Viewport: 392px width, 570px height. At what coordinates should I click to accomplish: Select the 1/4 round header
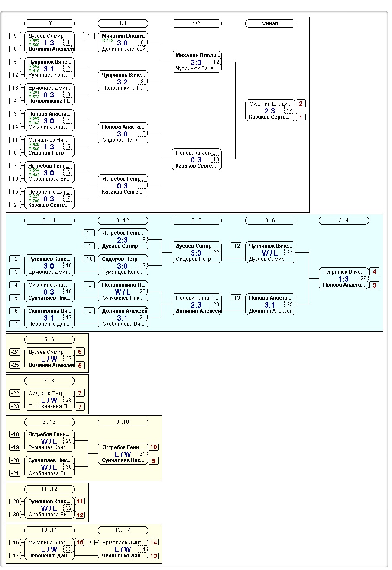point(123,23)
